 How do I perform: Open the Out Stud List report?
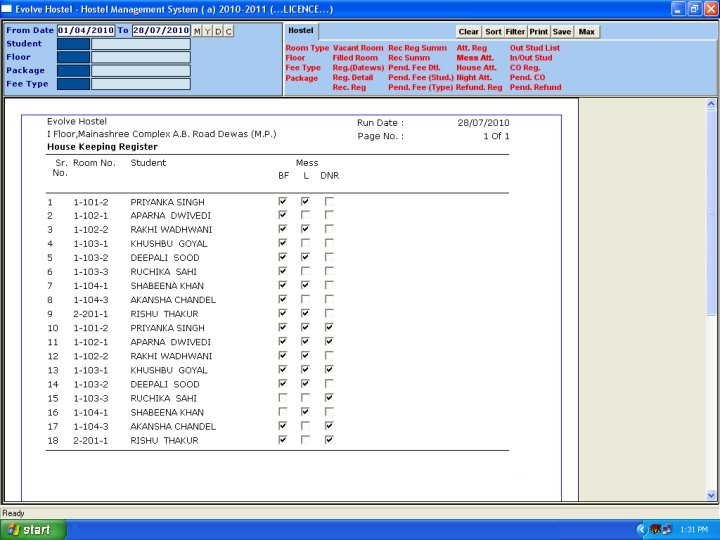point(534,48)
